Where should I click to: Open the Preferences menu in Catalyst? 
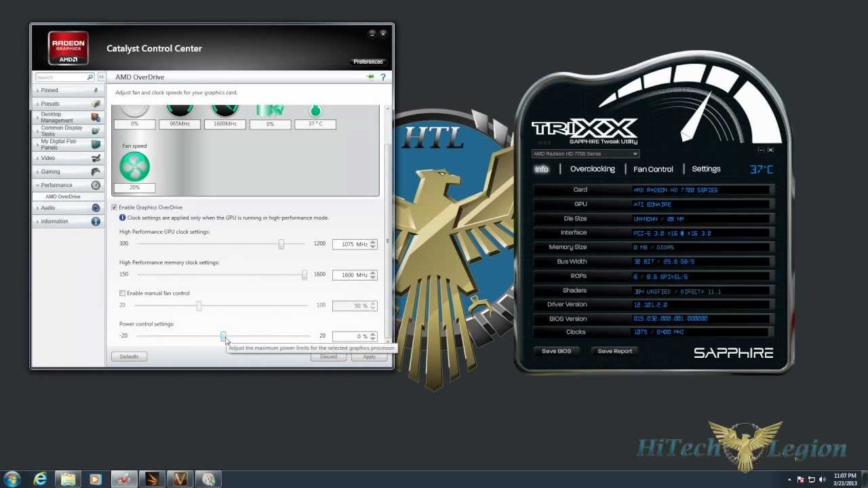(368, 62)
